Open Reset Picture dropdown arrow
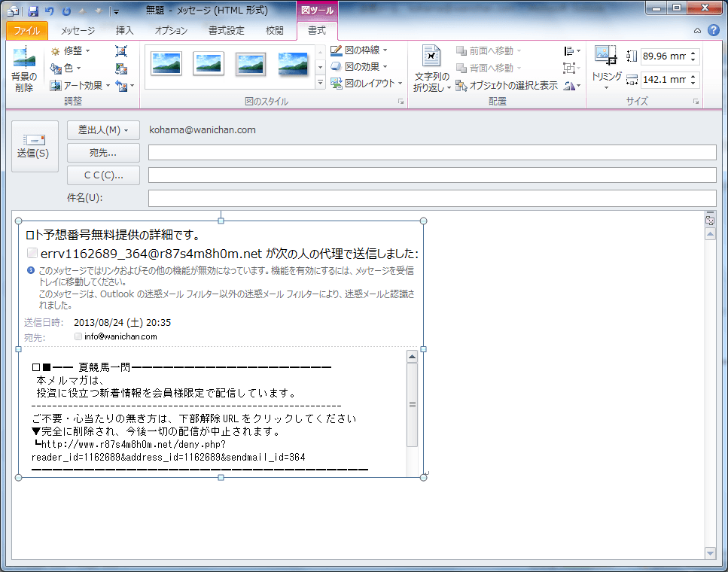728x572 pixels. [x=133, y=86]
